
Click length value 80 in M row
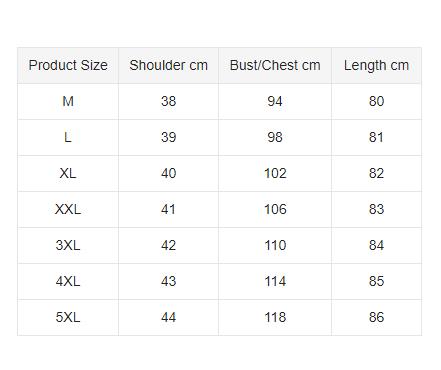point(376,101)
